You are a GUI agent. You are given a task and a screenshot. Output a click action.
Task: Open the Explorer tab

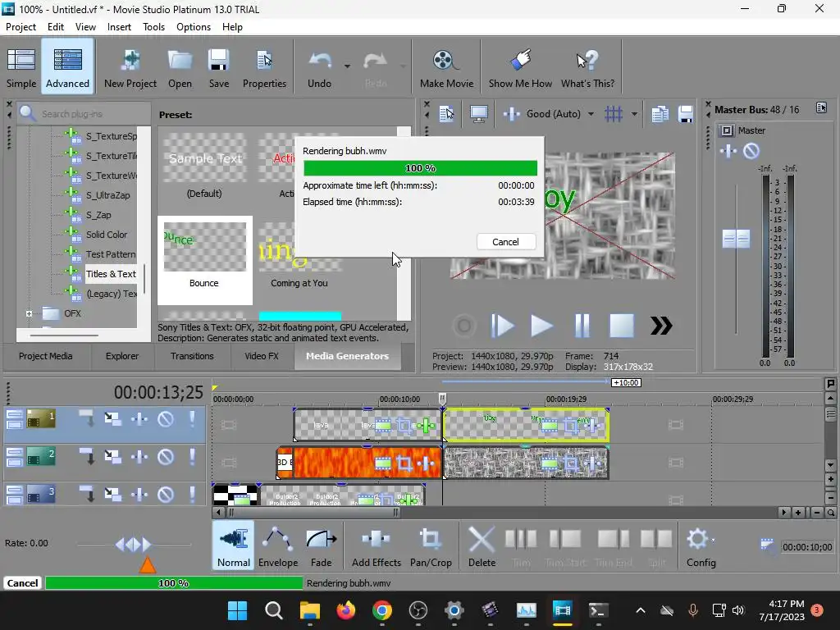[x=122, y=356]
